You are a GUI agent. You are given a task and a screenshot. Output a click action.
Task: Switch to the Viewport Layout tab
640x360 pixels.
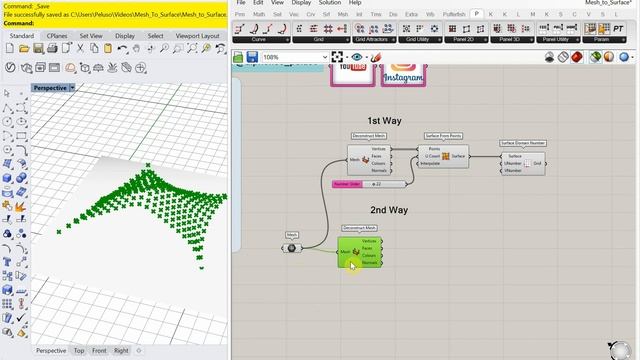click(198, 36)
